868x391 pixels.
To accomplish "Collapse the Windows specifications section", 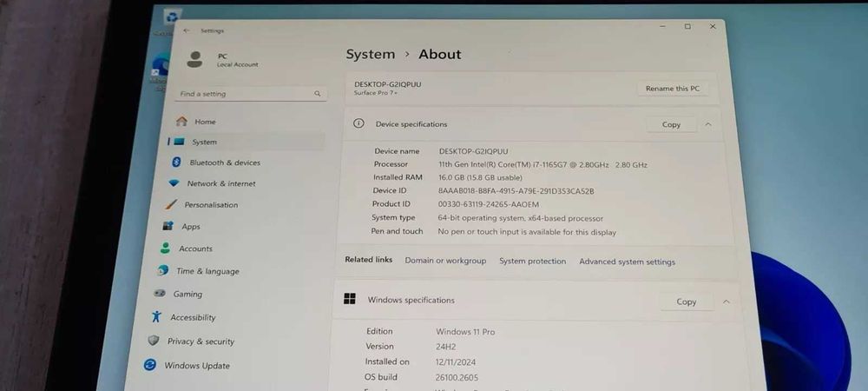I will (x=727, y=302).
